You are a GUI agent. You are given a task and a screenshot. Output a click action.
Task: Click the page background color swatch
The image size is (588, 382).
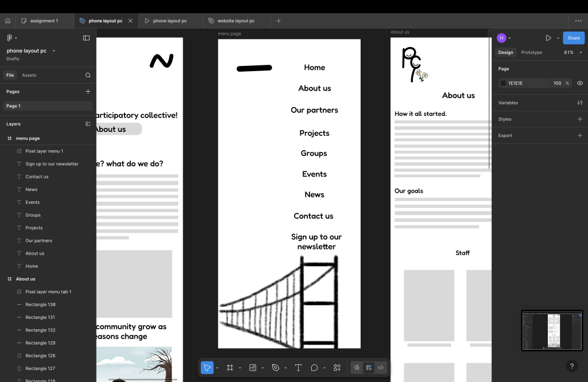[x=503, y=83]
